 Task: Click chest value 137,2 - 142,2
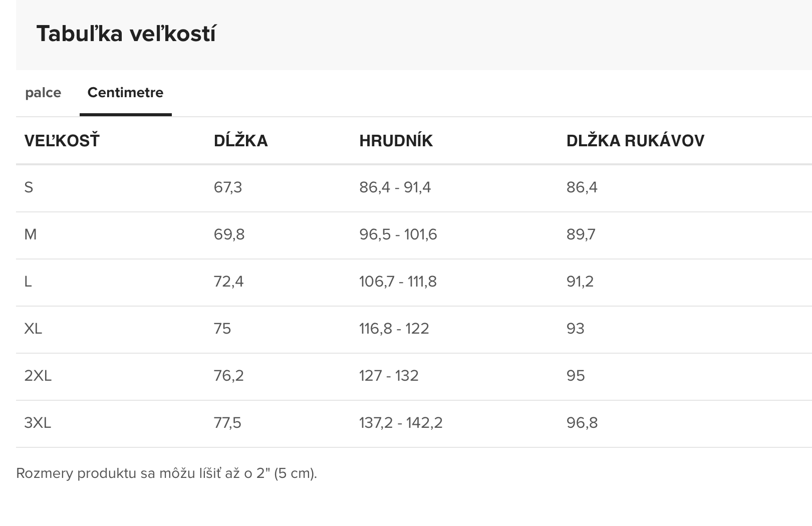[x=401, y=423]
